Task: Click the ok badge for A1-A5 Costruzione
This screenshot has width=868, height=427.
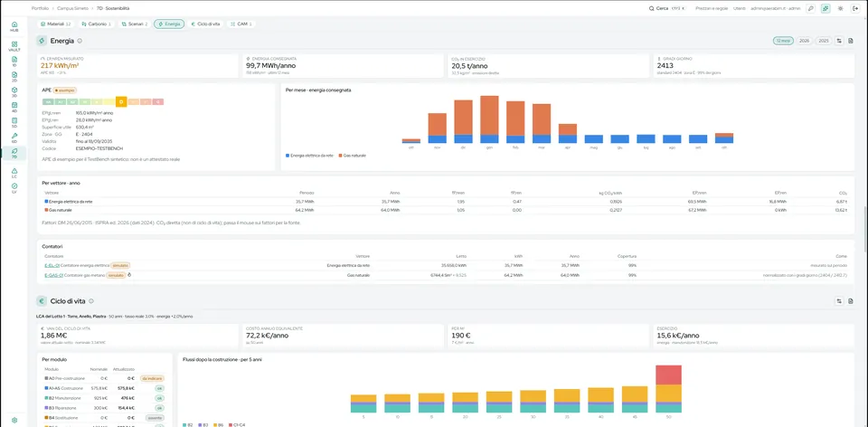Action: pyautogui.click(x=158, y=388)
